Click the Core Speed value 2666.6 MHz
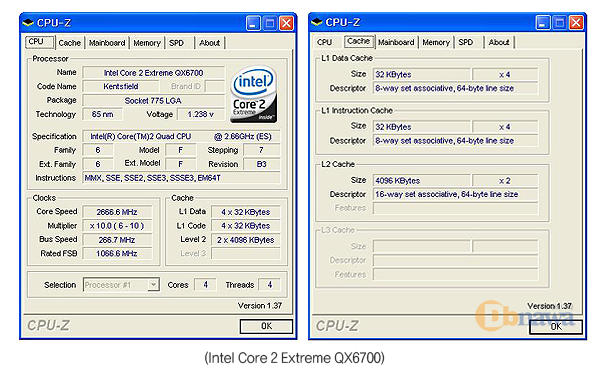Viewport: 600px width, 373px height. pyautogui.click(x=117, y=212)
